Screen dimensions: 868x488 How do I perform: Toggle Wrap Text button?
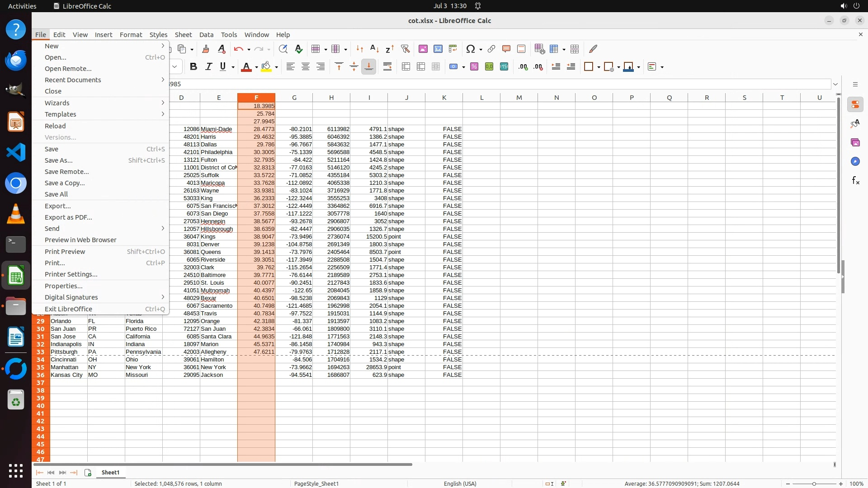click(x=387, y=67)
